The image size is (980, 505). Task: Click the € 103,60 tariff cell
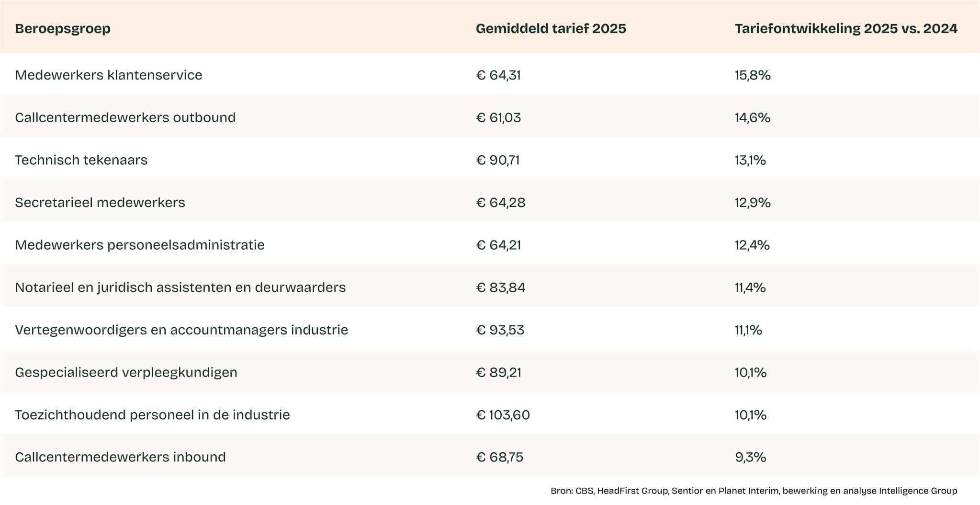click(x=503, y=415)
